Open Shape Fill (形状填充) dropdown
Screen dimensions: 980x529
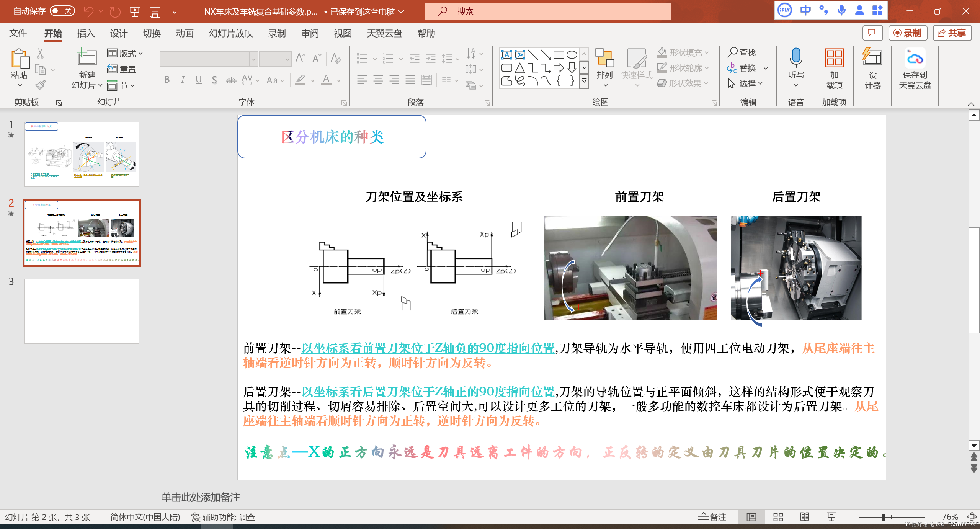click(x=683, y=52)
